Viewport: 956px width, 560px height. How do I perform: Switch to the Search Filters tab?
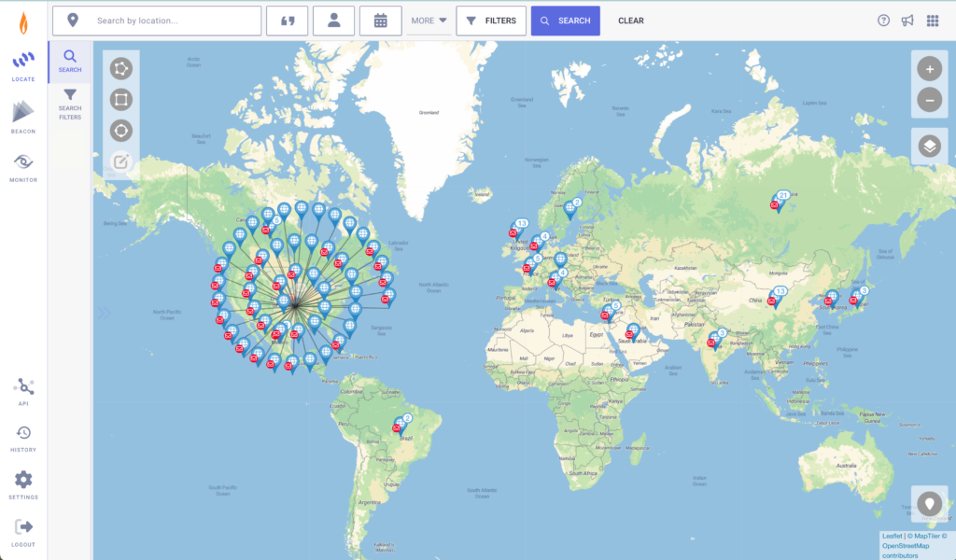click(x=70, y=104)
